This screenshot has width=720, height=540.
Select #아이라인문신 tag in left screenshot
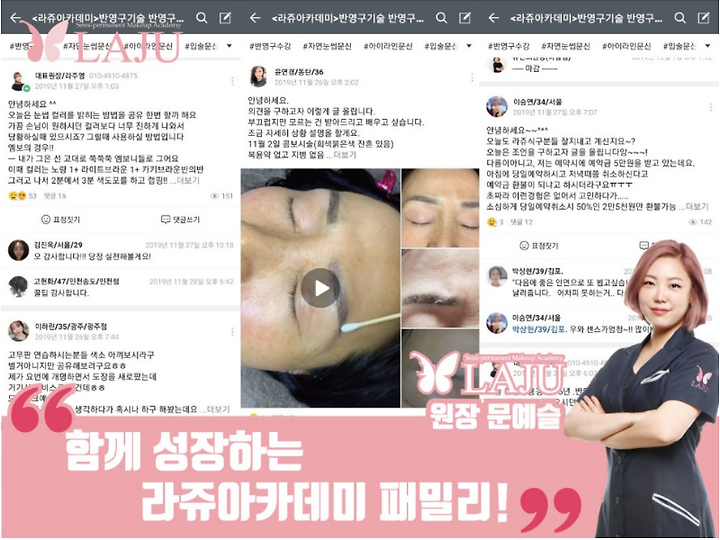pyautogui.click(x=148, y=46)
